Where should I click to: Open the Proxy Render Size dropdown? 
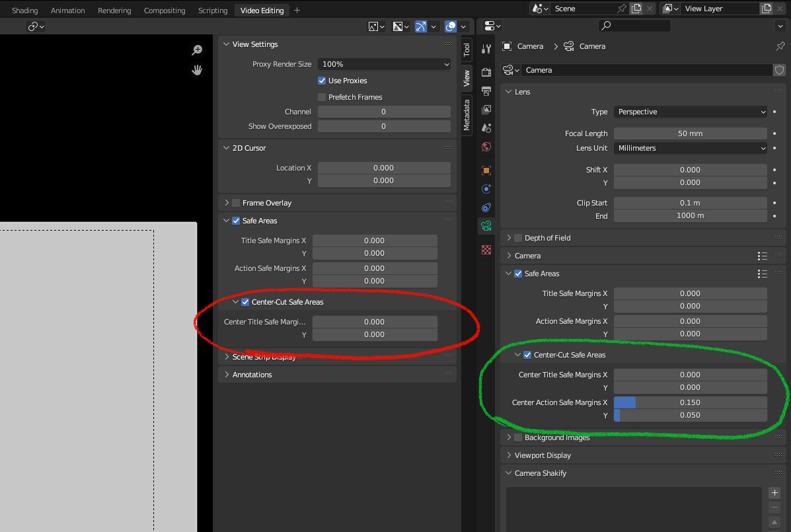[384, 64]
